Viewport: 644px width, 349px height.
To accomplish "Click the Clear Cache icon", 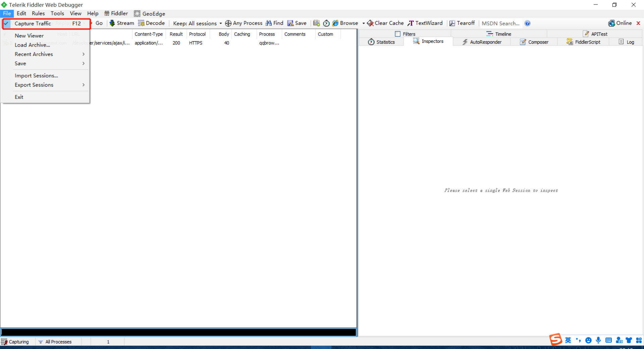I will pos(370,23).
